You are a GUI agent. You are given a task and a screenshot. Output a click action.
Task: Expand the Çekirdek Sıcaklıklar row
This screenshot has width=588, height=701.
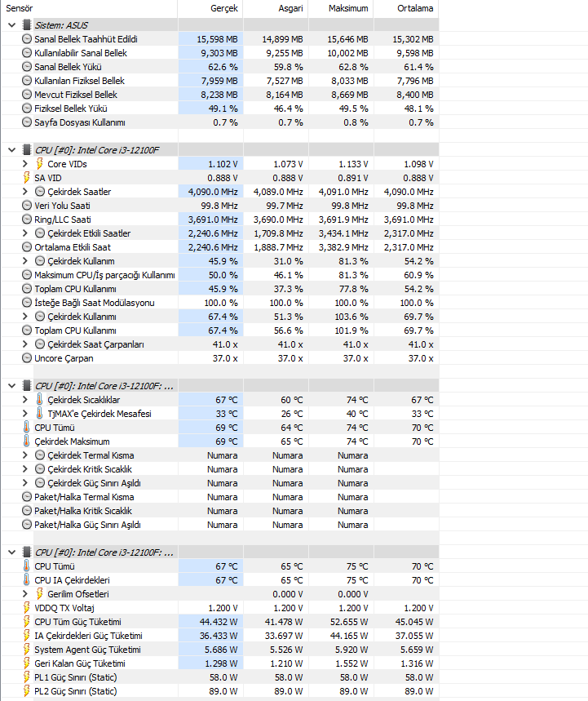(x=25, y=399)
